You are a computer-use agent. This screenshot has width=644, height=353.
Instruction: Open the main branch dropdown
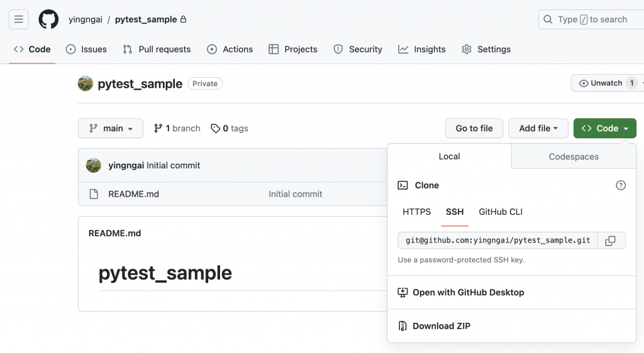111,128
